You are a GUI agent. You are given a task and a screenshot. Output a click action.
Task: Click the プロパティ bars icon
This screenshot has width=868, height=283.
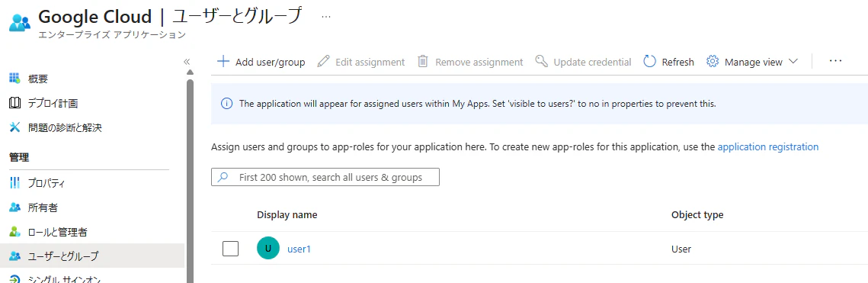coord(15,183)
